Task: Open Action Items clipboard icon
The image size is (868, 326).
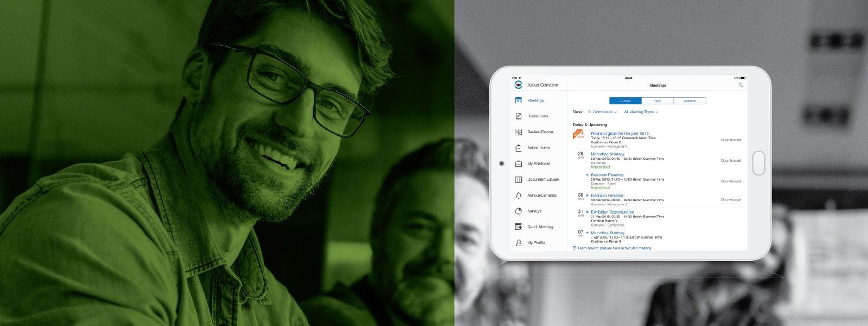Action: point(518,148)
